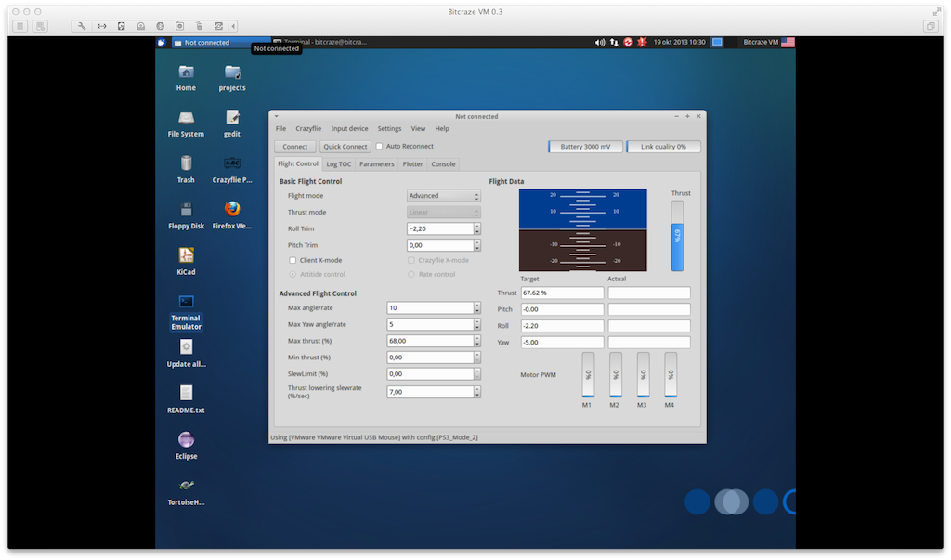Image resolution: width=951 pixels, height=560 pixels.
Task: Launch the TortoiseHg desktop icon
Action: click(x=186, y=486)
